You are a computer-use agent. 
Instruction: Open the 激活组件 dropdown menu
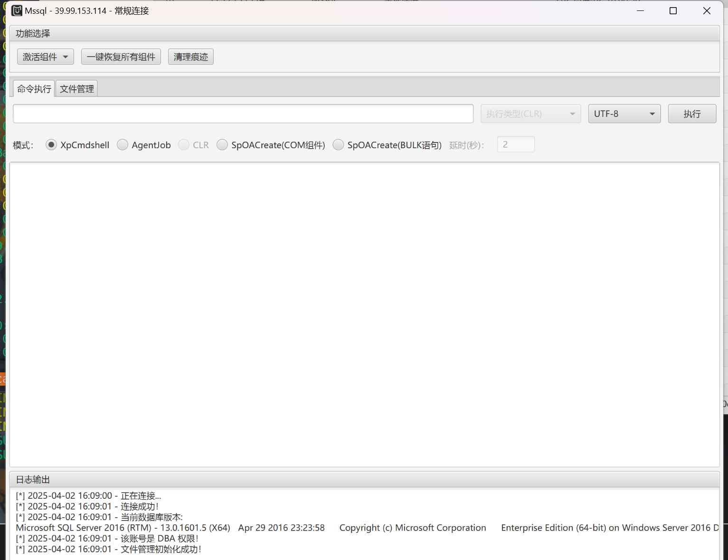(x=46, y=57)
